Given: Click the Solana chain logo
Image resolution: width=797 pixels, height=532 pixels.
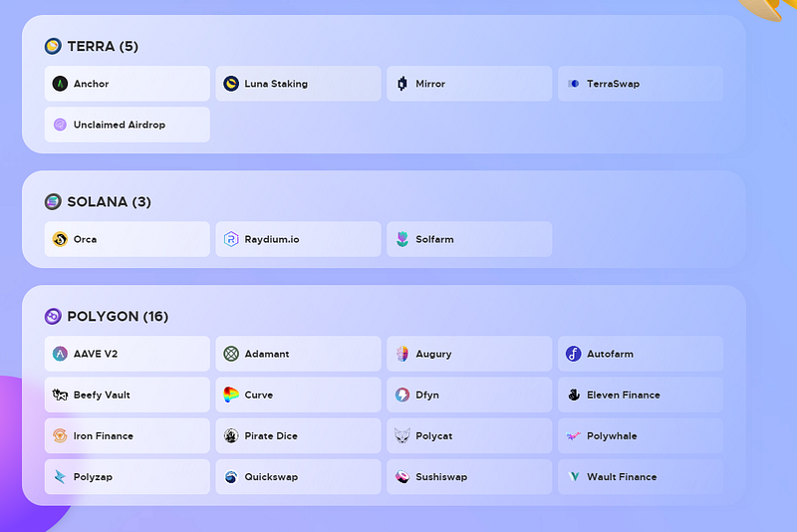Looking at the screenshot, I should click(x=53, y=201).
